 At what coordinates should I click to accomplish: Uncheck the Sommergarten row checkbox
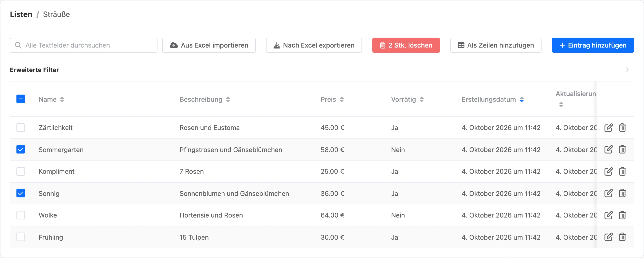21,149
